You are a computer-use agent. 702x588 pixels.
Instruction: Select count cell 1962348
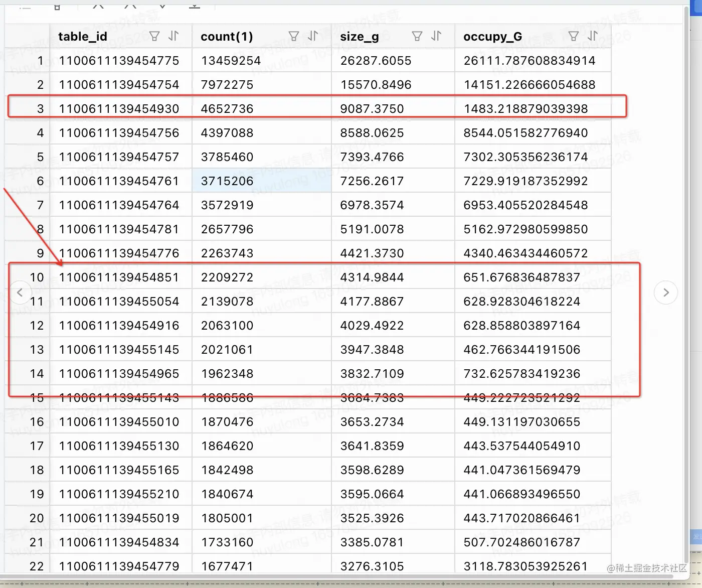point(262,374)
